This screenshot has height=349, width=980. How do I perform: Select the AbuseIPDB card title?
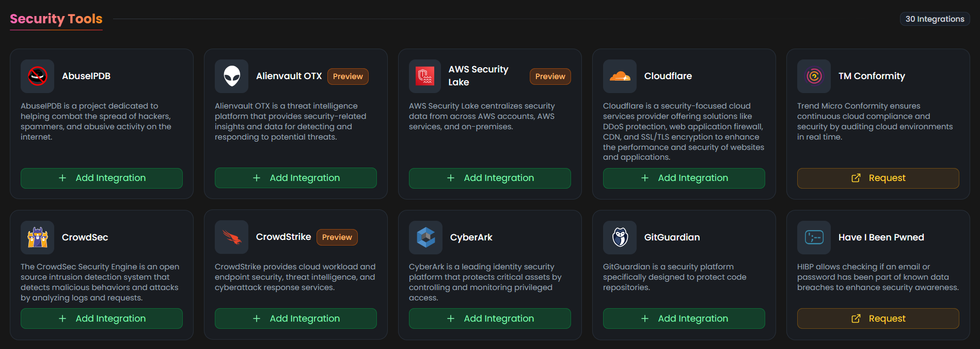[x=86, y=76]
